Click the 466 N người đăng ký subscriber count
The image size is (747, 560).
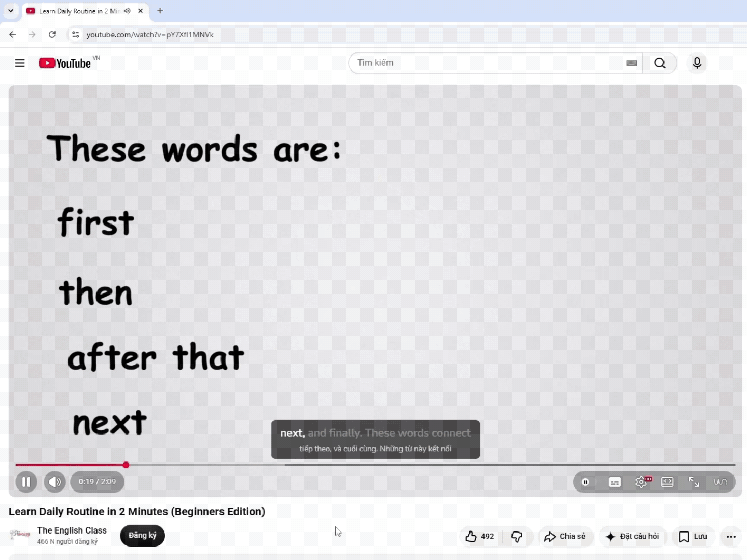click(67, 542)
